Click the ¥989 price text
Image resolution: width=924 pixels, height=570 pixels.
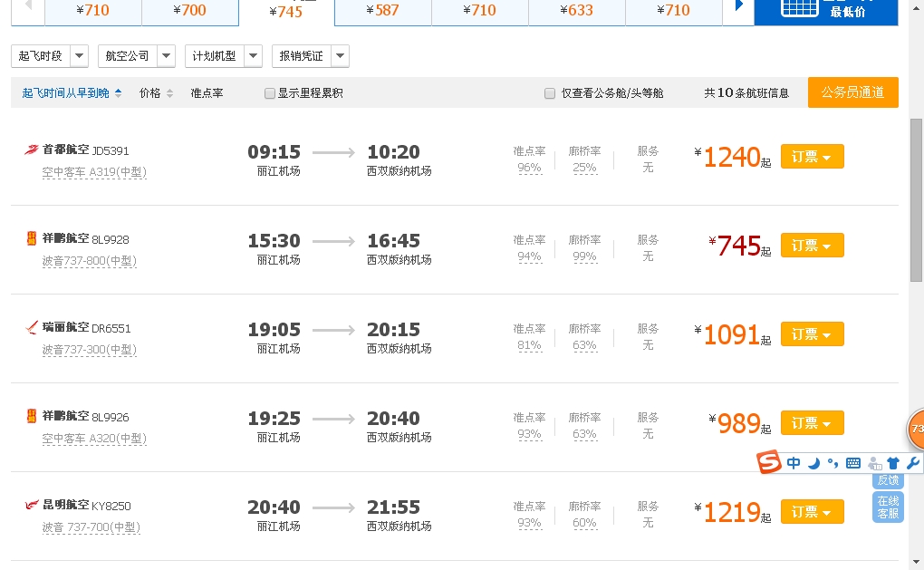(739, 424)
